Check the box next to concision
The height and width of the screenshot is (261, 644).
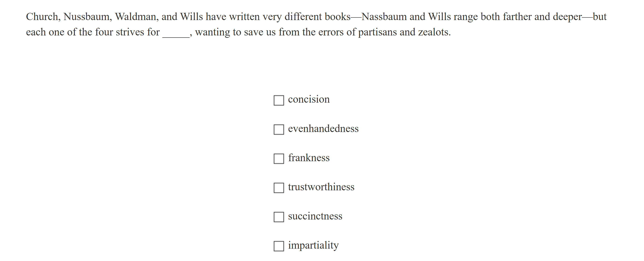coord(279,100)
